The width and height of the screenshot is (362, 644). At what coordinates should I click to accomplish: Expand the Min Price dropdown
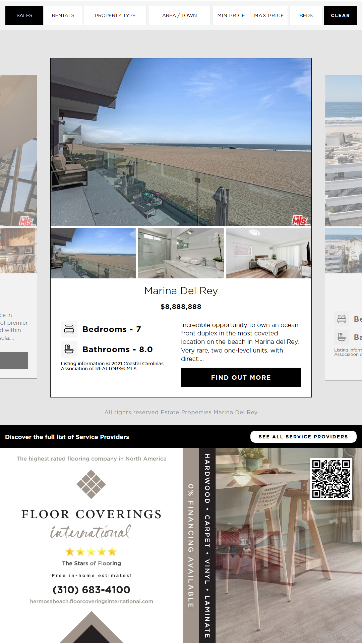[231, 15]
